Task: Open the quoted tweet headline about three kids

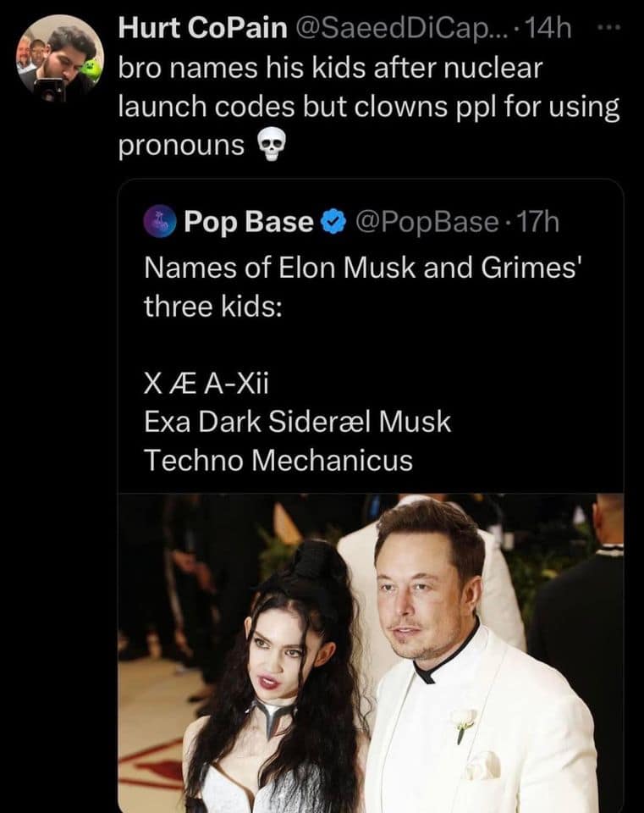Action: tap(364, 286)
